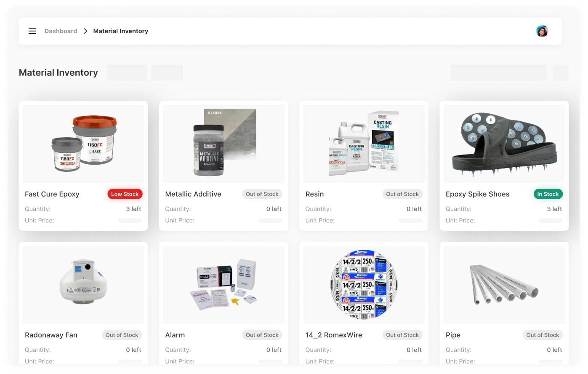Open the user profile avatar
588x374 pixels.
pos(542,31)
